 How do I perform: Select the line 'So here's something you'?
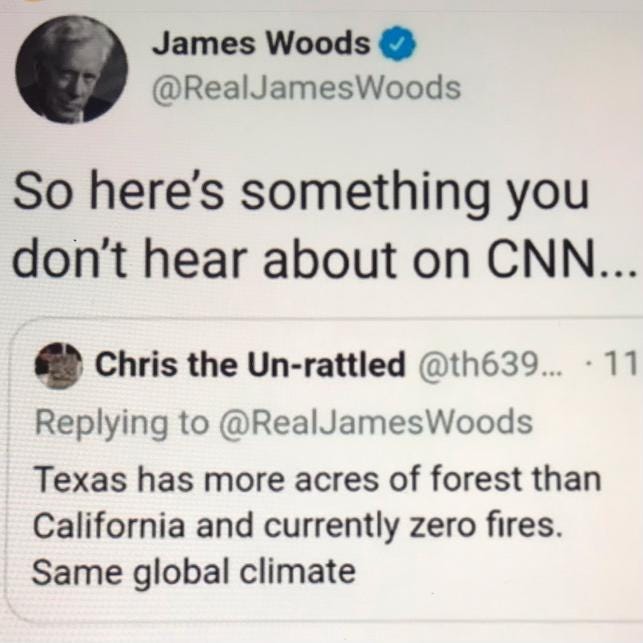click(x=302, y=194)
